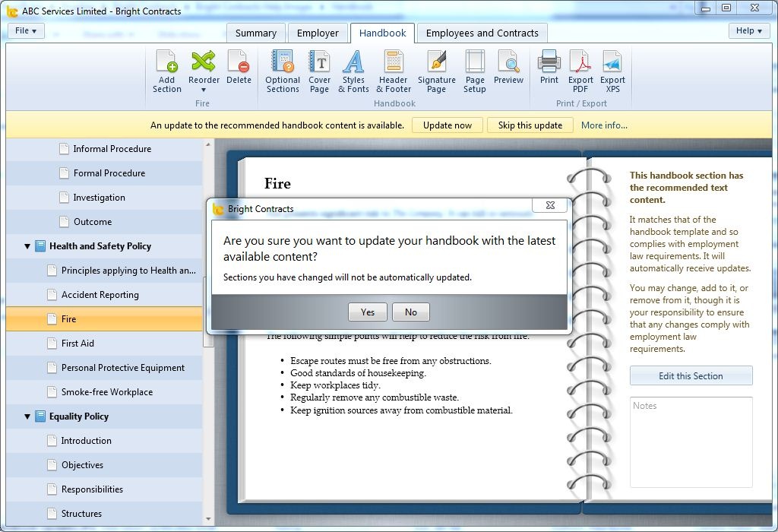Screen dimensions: 778x532
Task: Open the Cover Page editor
Action: pyautogui.click(x=319, y=71)
